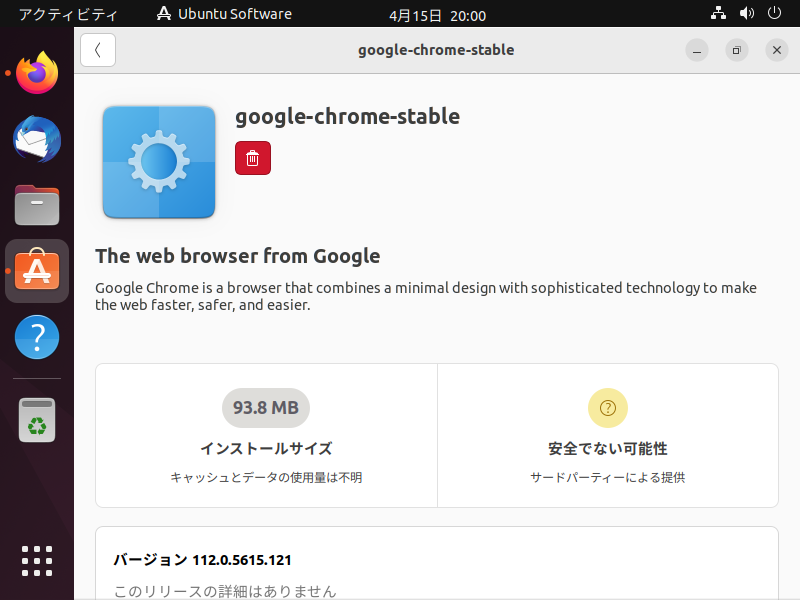The image size is (800, 600).
Task: Open the Trash in the dock
Action: (37, 420)
